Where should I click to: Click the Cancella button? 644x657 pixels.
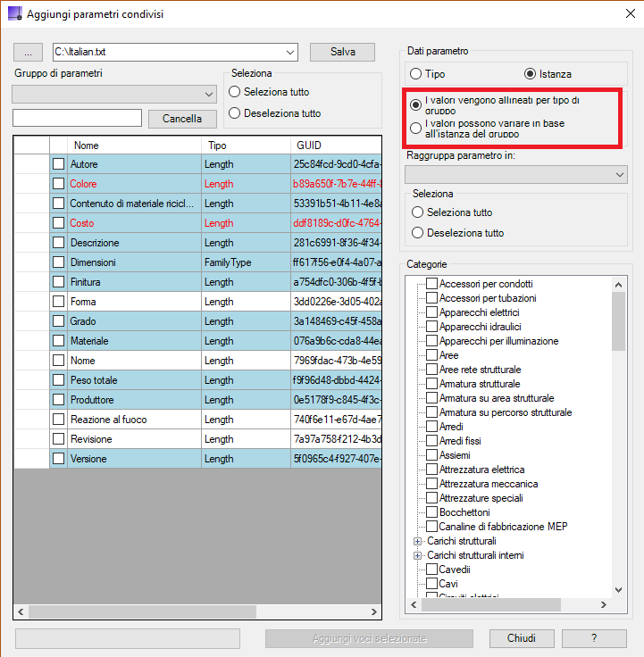pyautogui.click(x=182, y=119)
